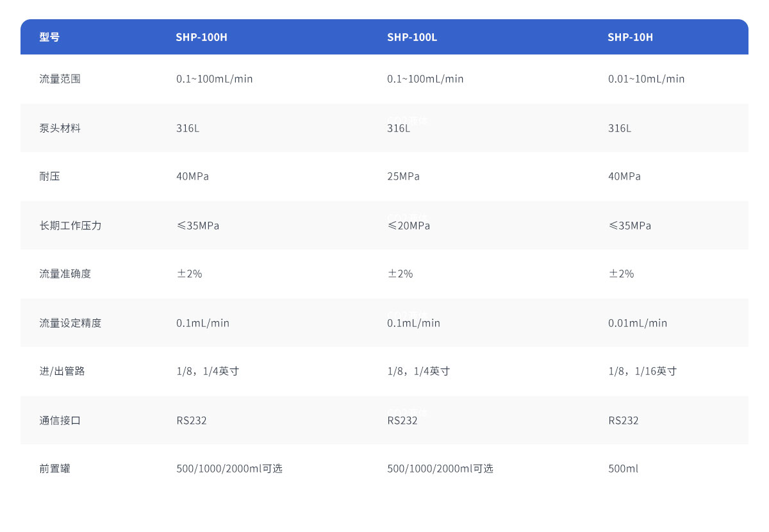Select the 通信接口 row label
The width and height of the screenshot is (769, 532).
(60, 420)
